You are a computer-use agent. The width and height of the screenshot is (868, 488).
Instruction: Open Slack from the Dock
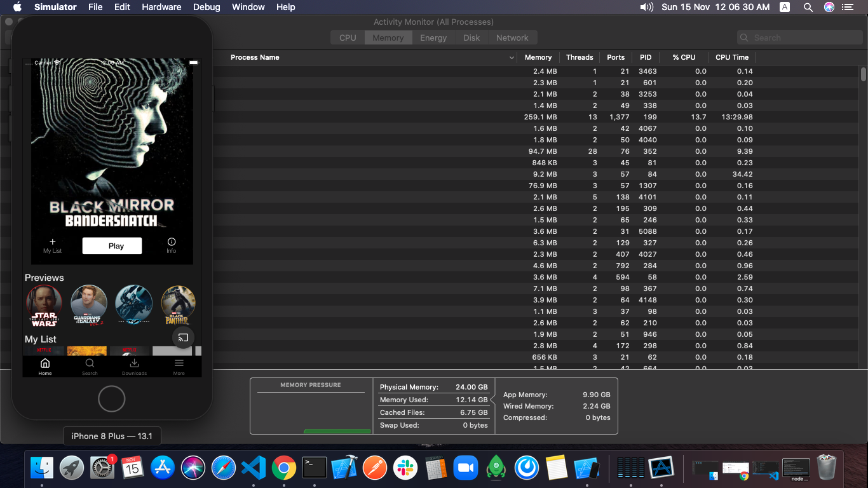click(x=405, y=468)
